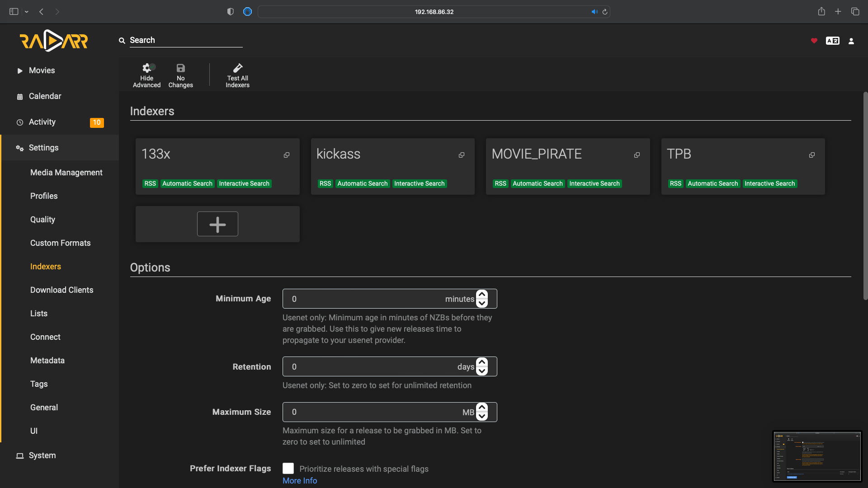Image resolution: width=868 pixels, height=488 pixels.
Task: Clone the kickass indexer
Action: (462, 155)
